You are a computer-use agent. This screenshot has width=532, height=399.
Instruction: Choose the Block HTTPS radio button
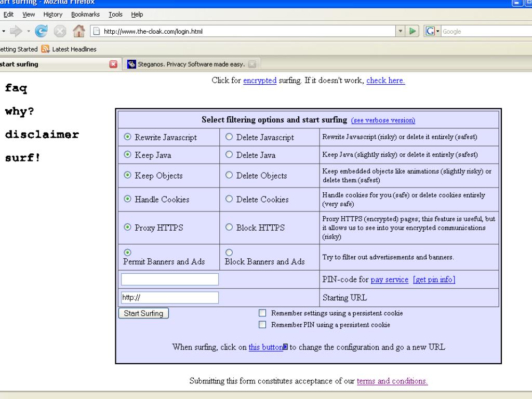click(x=229, y=227)
